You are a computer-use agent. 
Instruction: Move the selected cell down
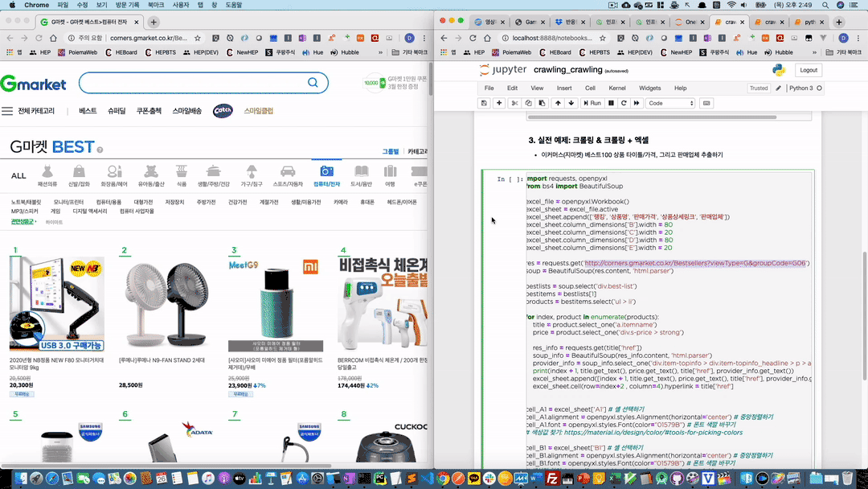[571, 103]
